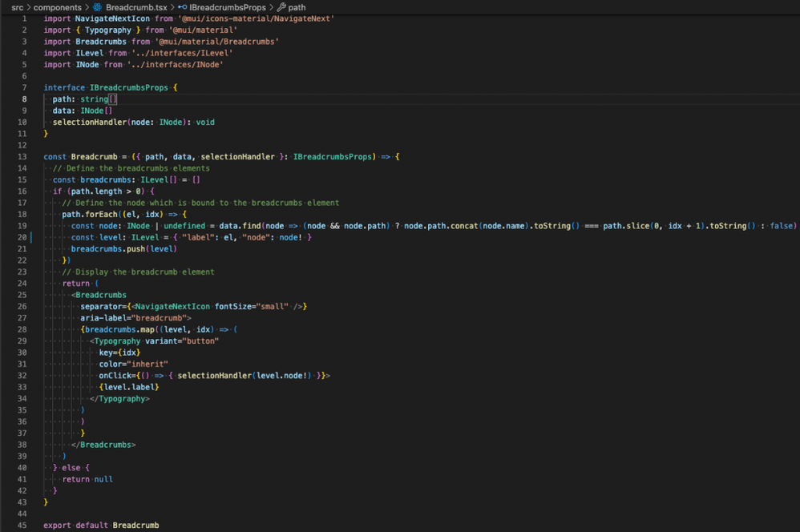Select line number 13 in the gutter
Screen dimensions: 800x532
pos(22,156)
